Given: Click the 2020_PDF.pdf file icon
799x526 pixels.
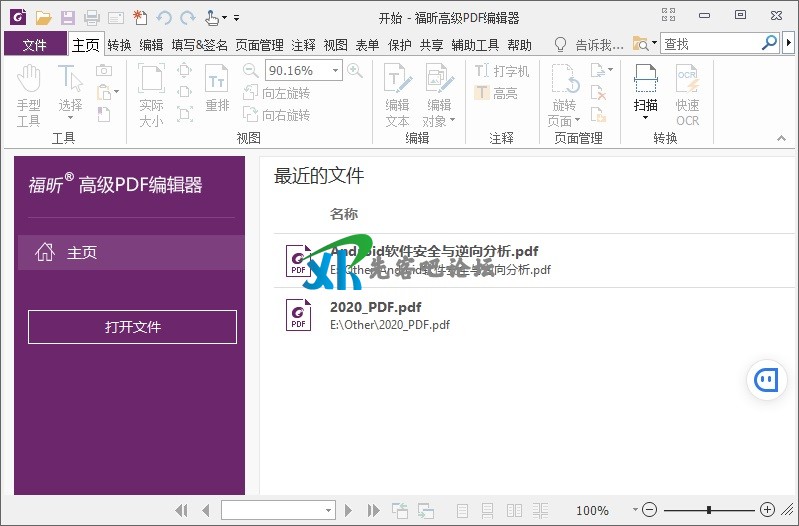Looking at the screenshot, I should coord(298,315).
